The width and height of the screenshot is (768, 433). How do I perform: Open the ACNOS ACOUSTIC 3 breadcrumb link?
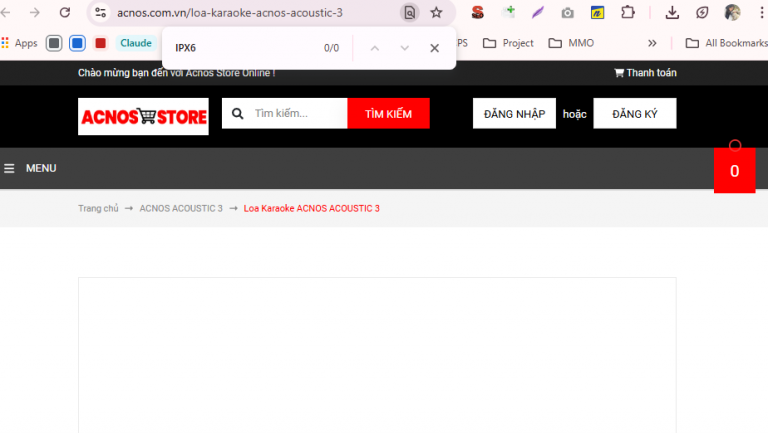pyautogui.click(x=181, y=209)
